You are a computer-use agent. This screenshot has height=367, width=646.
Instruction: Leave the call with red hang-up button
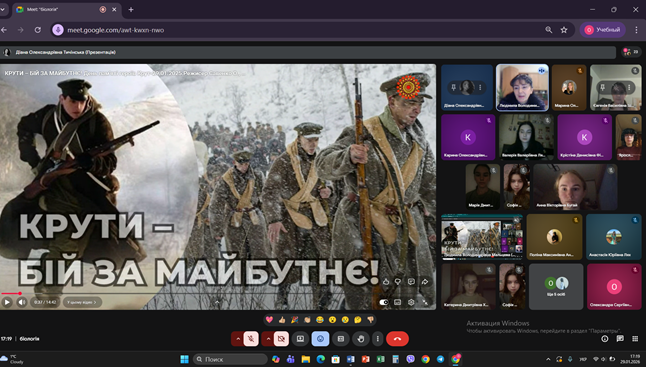click(x=397, y=339)
